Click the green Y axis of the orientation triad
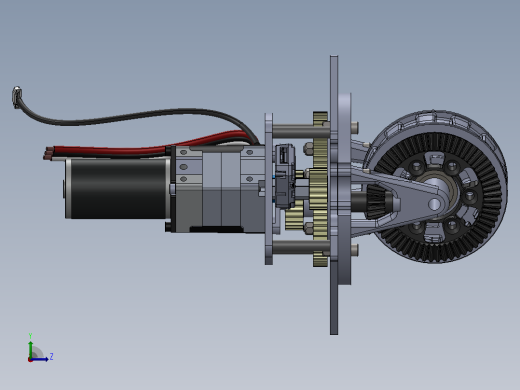 pyautogui.click(x=31, y=349)
